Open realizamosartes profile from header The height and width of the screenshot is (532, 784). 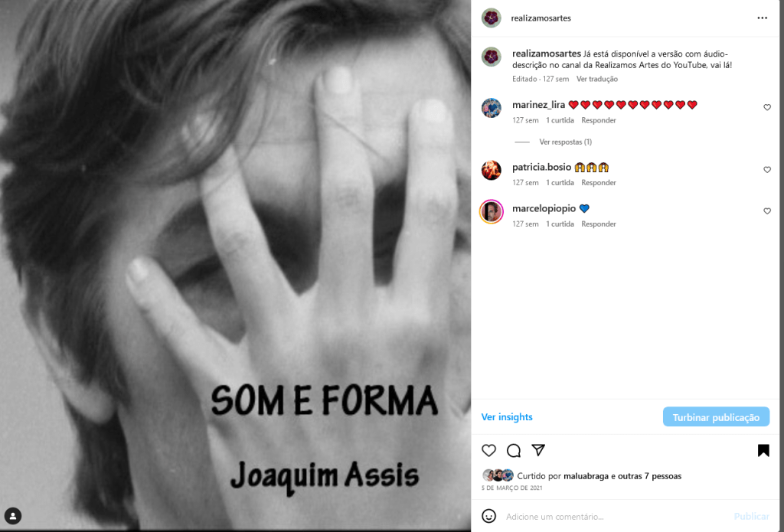541,18
